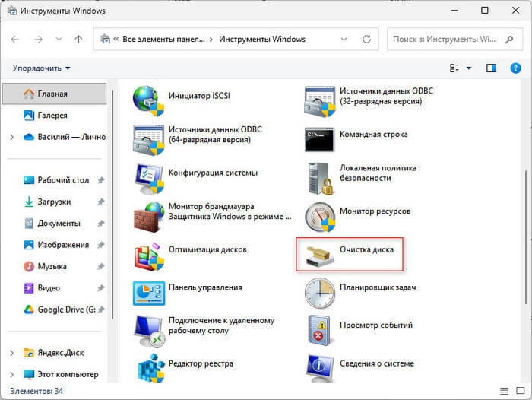Expand the Василий — Личное OneDrive node
Image resolution: width=532 pixels, height=400 pixels.
click(x=11, y=137)
